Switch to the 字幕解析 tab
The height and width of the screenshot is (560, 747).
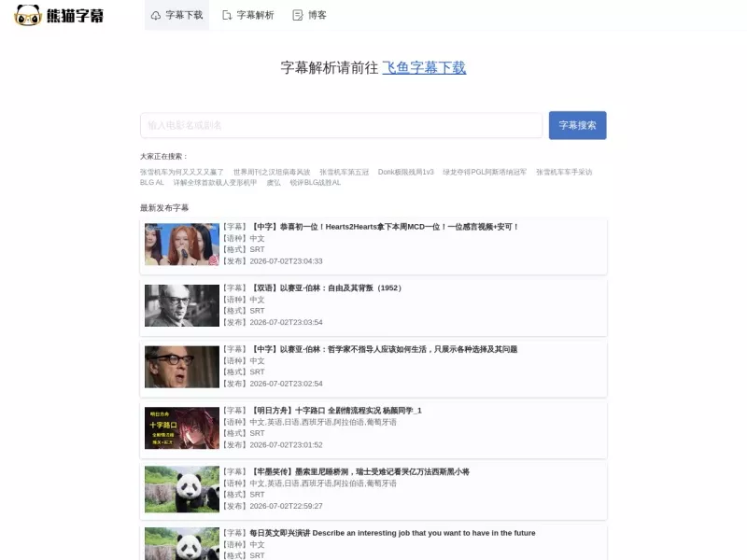point(248,15)
